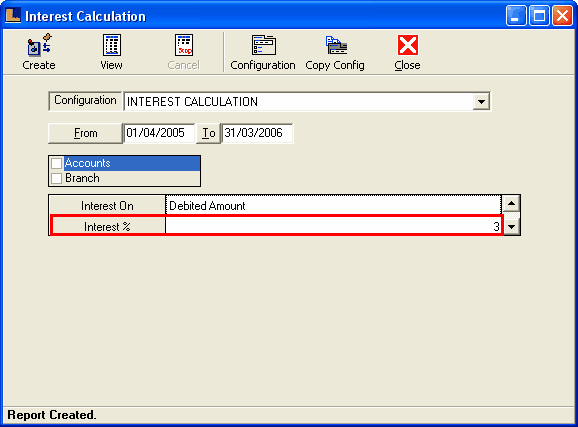
Task: Click the red Close toolbar icon
Action: tap(408, 45)
